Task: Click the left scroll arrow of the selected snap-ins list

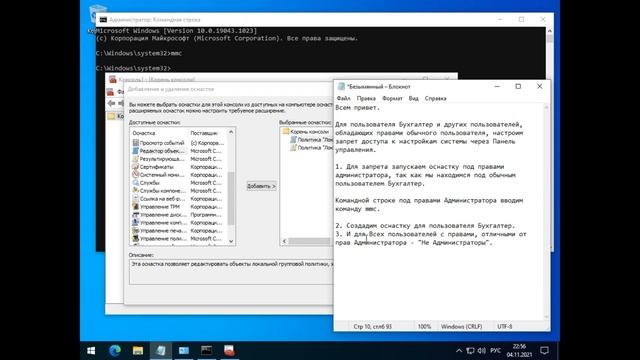Action: 284,241
